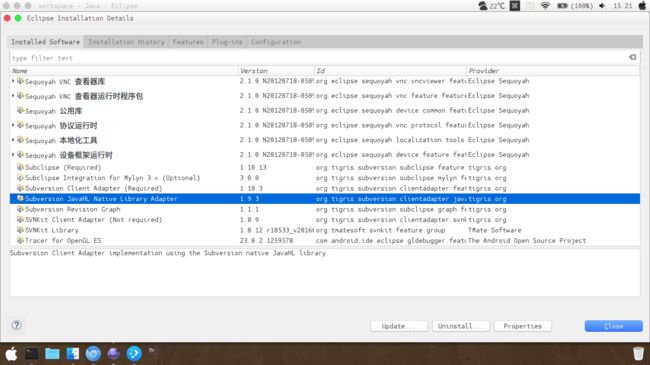The height and width of the screenshot is (365, 650).
Task: Open the blue circular browser icon in the dock
Action: click(x=93, y=354)
